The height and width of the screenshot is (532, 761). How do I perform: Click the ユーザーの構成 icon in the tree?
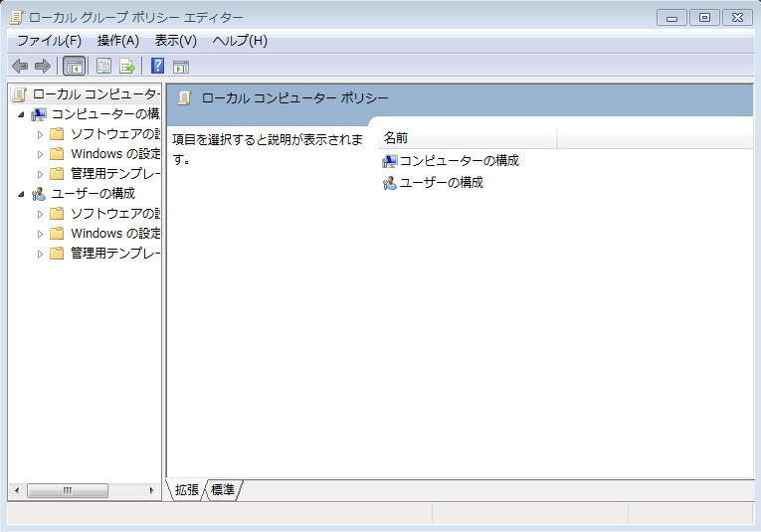(39, 194)
